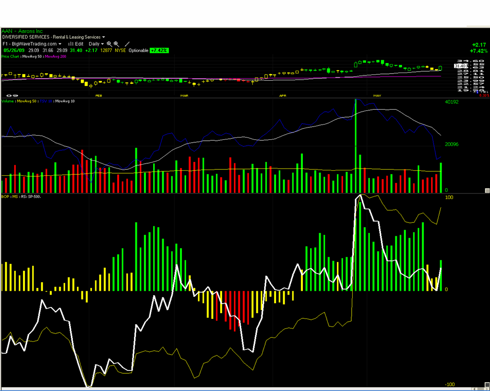The height and width of the screenshot is (391, 490).
Task: Click the Edit chart template button
Action: click(79, 44)
